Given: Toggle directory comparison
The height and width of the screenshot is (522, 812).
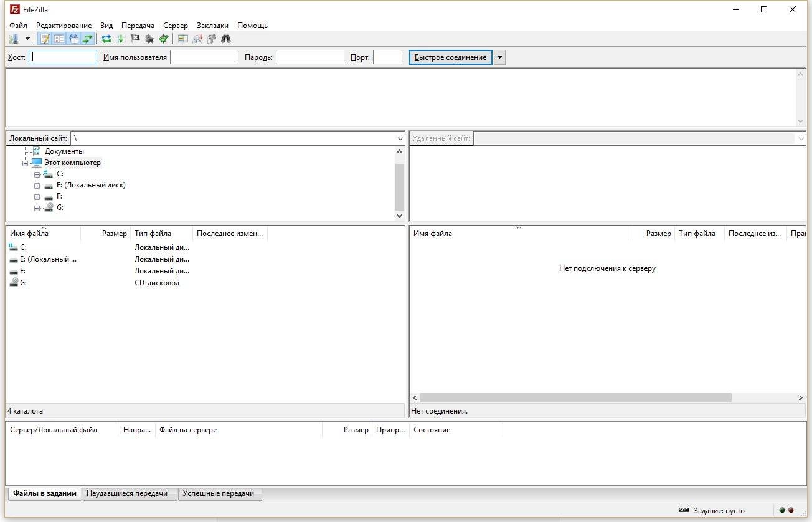Looking at the screenshot, I should pyautogui.click(x=197, y=39).
